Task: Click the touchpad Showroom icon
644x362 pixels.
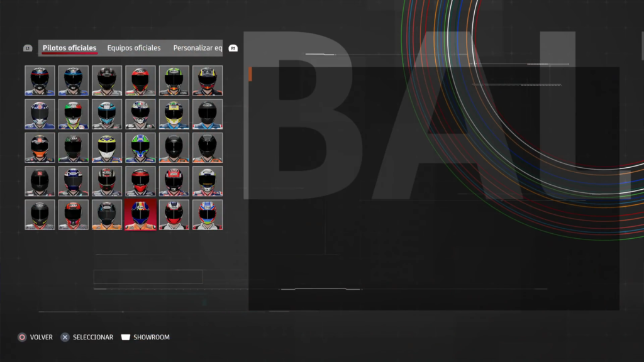Action: 126,337
